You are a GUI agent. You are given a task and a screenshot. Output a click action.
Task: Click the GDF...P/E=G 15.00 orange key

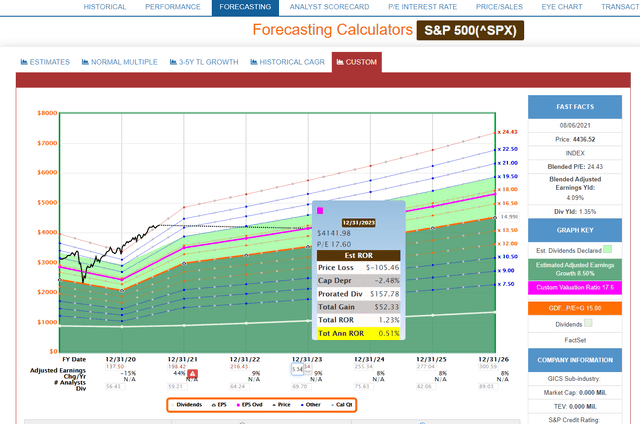(575, 308)
